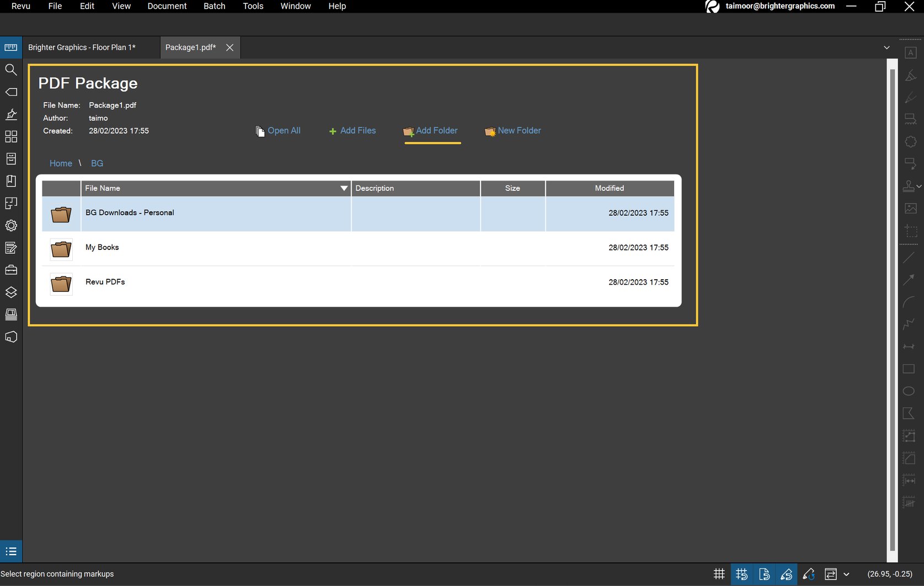
Task: Open the Bookmarks panel
Action: [10, 181]
